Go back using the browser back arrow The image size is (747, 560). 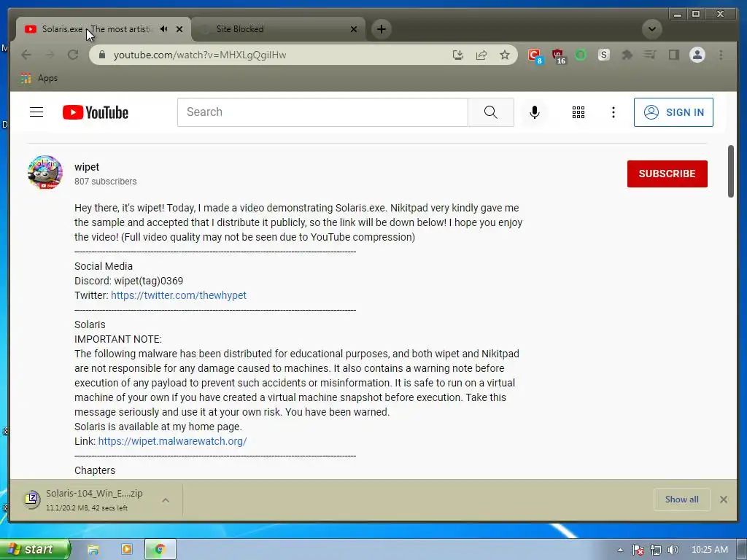[26, 55]
